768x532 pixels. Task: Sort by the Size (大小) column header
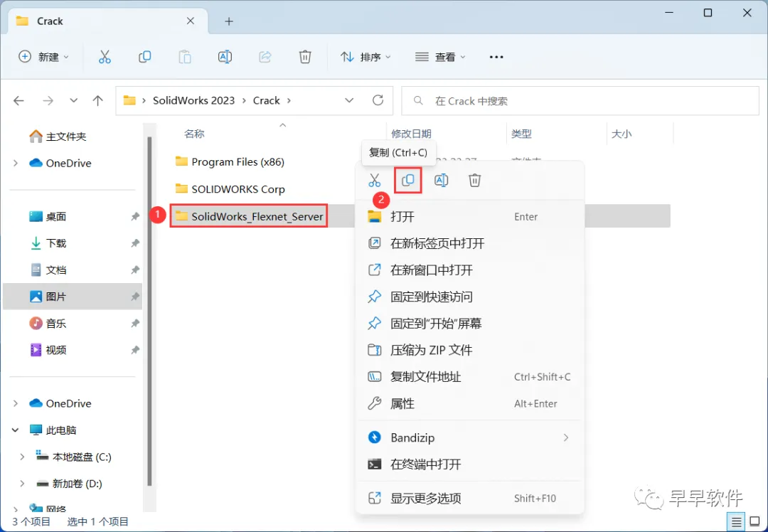pos(622,134)
